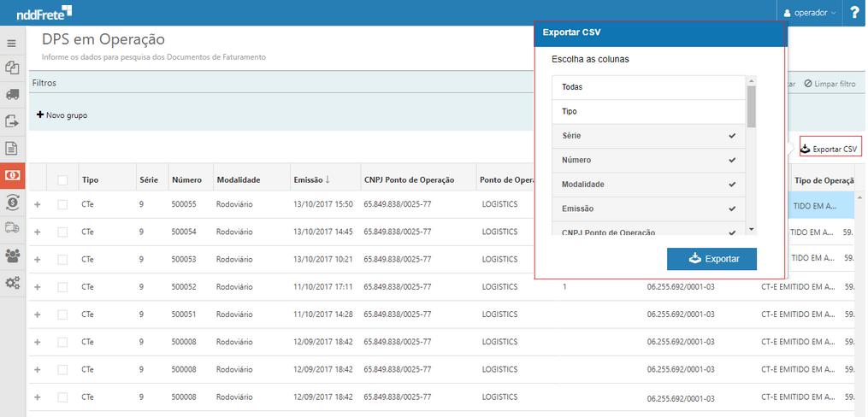Toggle the hamburger menu in sidebar

point(12,43)
